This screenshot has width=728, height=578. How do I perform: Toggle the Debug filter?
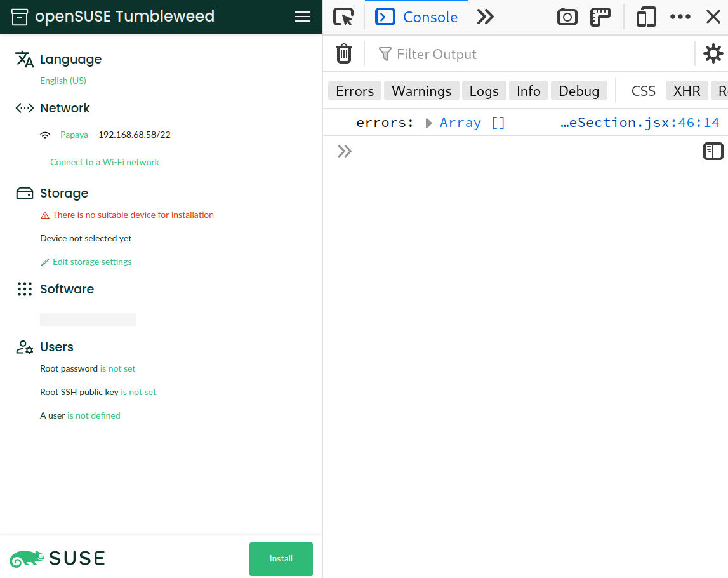(x=579, y=91)
